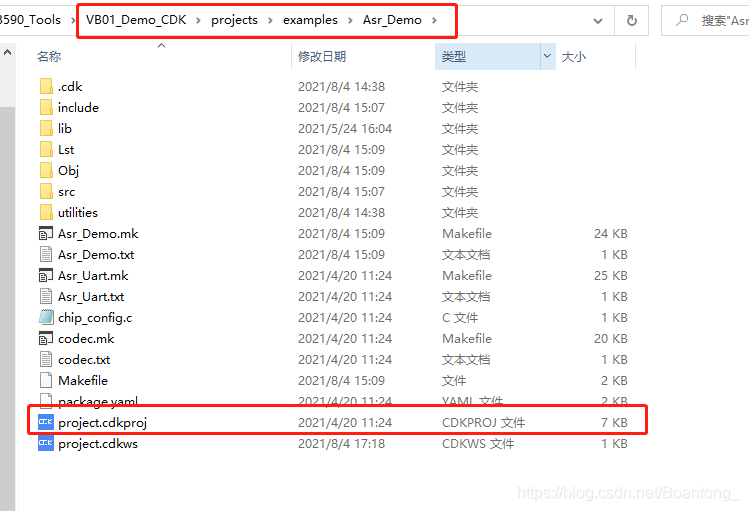
Task: Click the C 文件 type cell
Action: [x=460, y=318]
